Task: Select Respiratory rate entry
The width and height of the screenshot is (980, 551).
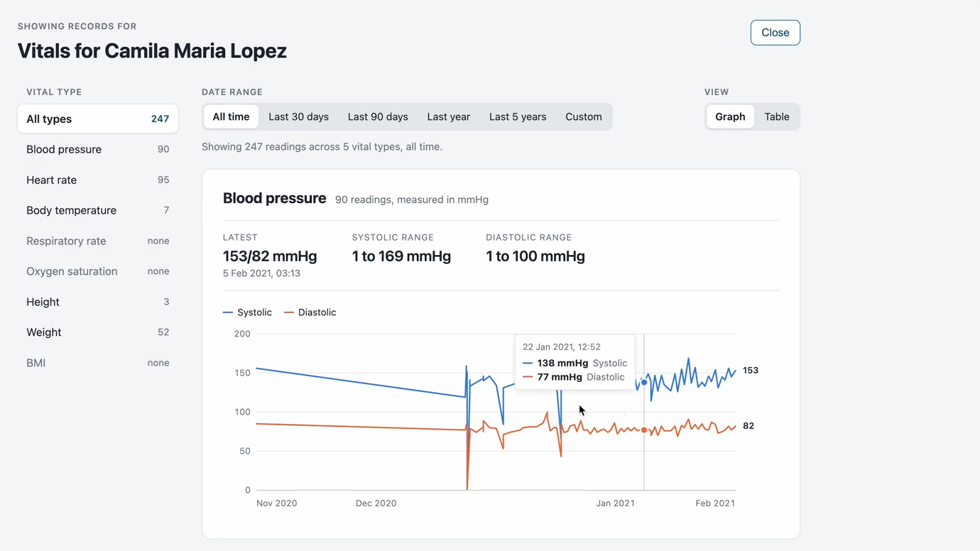Action: (98, 241)
